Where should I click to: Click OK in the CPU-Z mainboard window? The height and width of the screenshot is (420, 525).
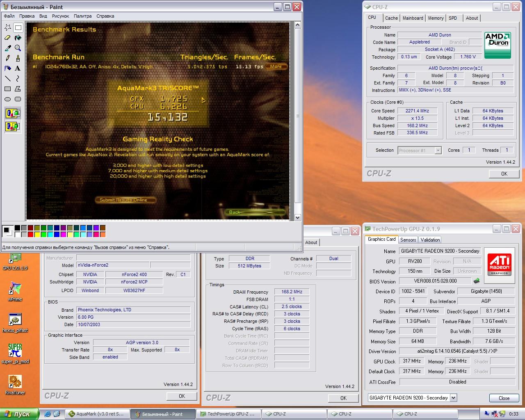[182, 396]
